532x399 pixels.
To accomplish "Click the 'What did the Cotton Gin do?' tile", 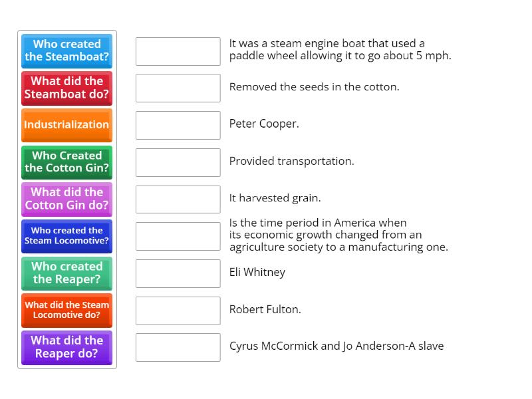I will coord(66,199).
